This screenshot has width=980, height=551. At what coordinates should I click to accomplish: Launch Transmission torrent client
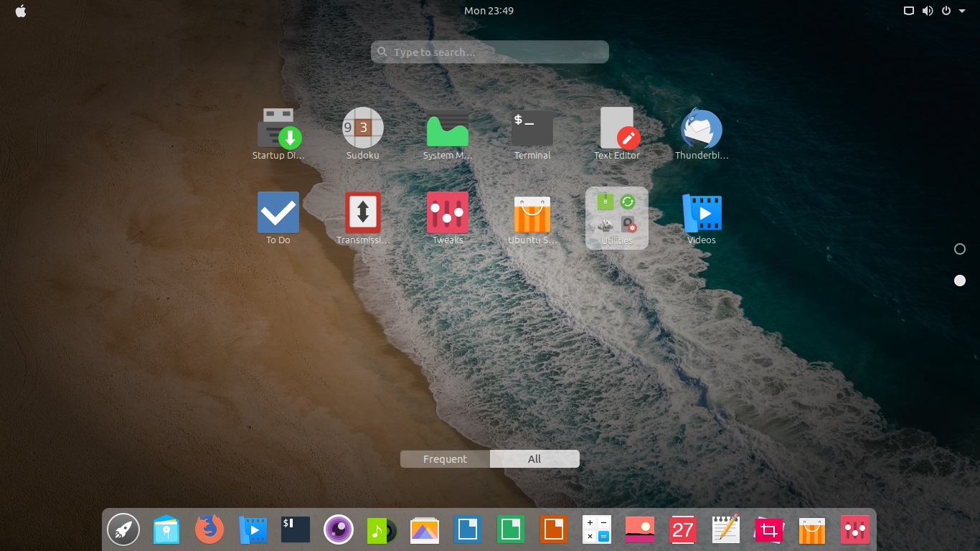(x=362, y=218)
